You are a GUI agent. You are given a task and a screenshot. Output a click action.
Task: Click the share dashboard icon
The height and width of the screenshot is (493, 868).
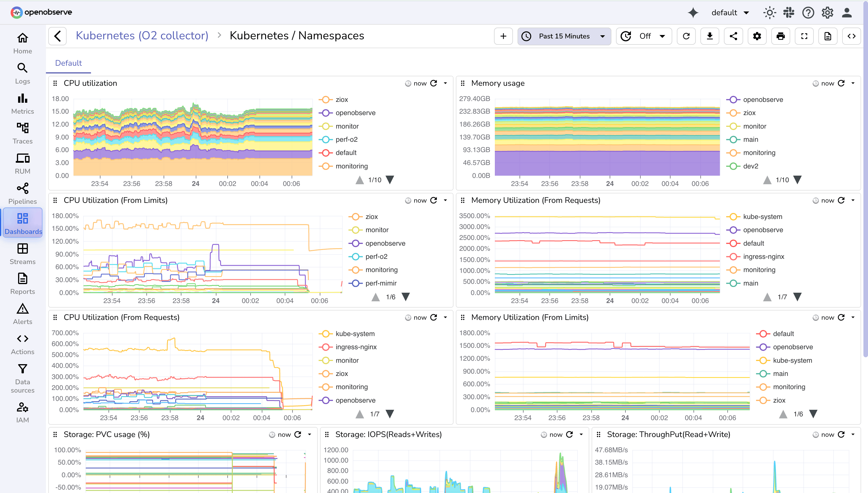click(733, 36)
